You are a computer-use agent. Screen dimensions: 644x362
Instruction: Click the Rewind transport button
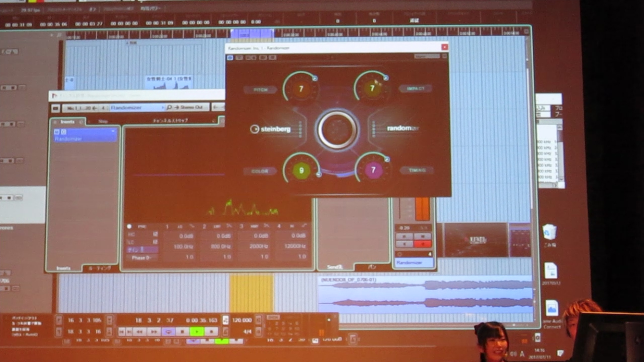pos(140,332)
